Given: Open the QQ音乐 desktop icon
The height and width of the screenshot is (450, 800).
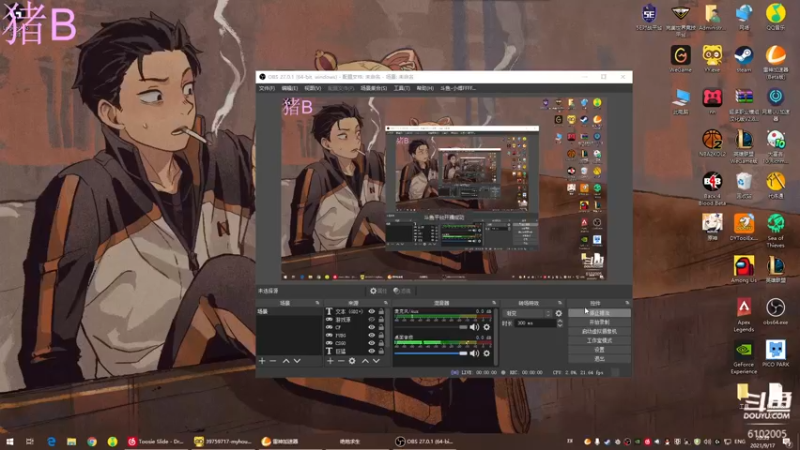Looking at the screenshot, I should (x=776, y=16).
